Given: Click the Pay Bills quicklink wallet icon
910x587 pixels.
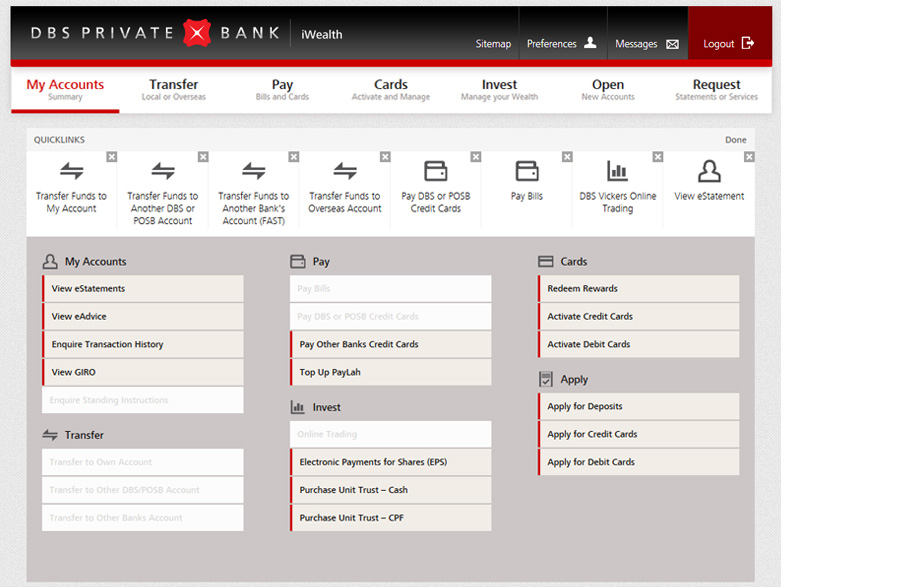Looking at the screenshot, I should 527,171.
